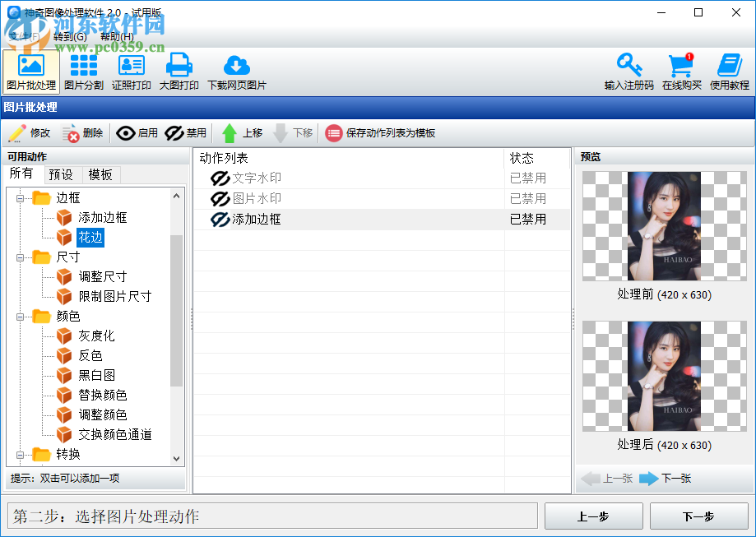The width and height of the screenshot is (756, 537).
Task: Select 已禁用 status of 文字水印 row
Action: [x=528, y=178]
